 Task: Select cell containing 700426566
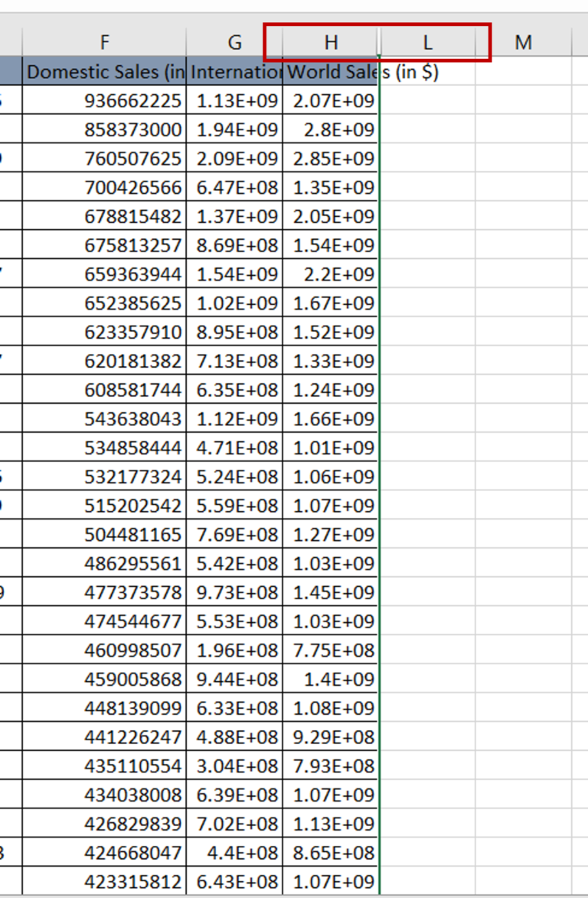coord(104,187)
